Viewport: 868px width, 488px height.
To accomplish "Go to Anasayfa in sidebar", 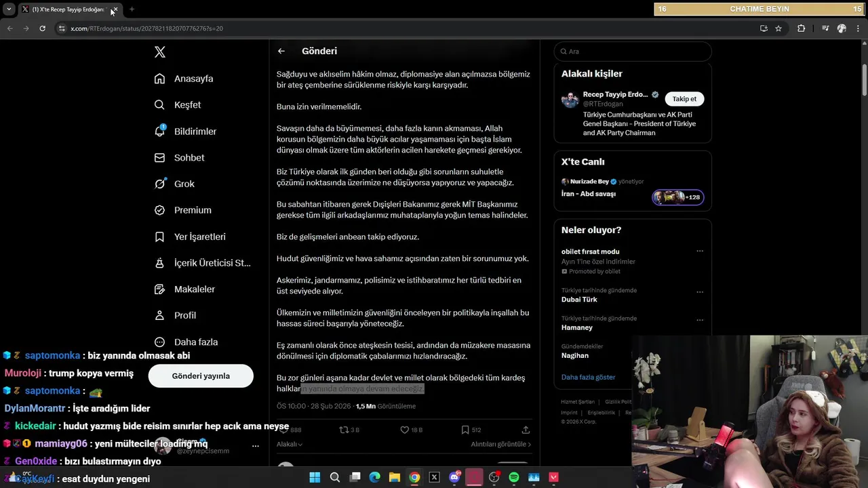I will (x=184, y=79).
